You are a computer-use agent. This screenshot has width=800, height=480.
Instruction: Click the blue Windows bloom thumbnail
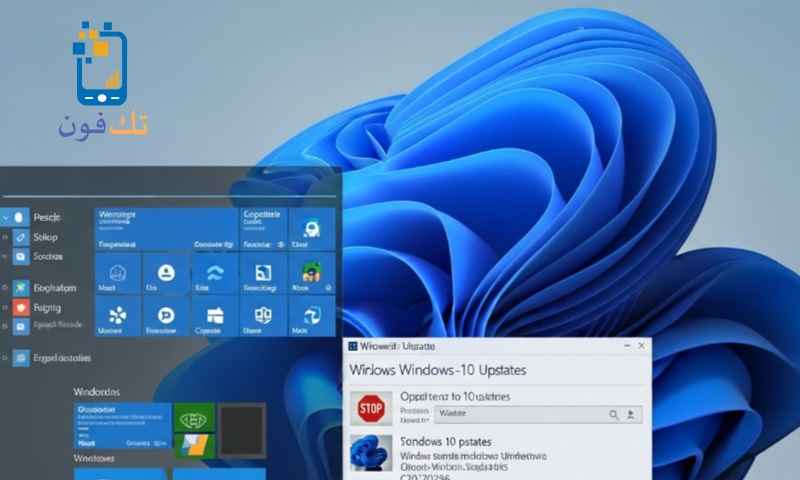point(371,455)
